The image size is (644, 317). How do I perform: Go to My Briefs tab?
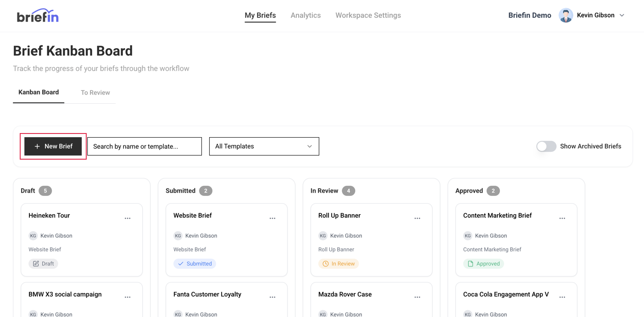pyautogui.click(x=260, y=15)
